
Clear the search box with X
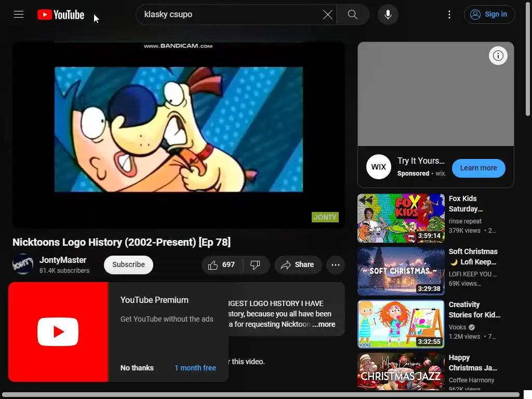point(327,15)
